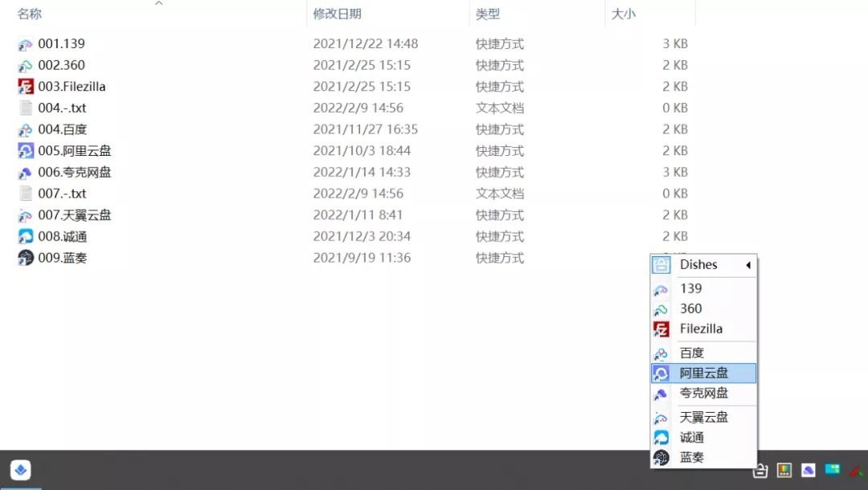The width and height of the screenshot is (868, 490).
Task: Sort by the 名称 column header
Action: click(30, 14)
